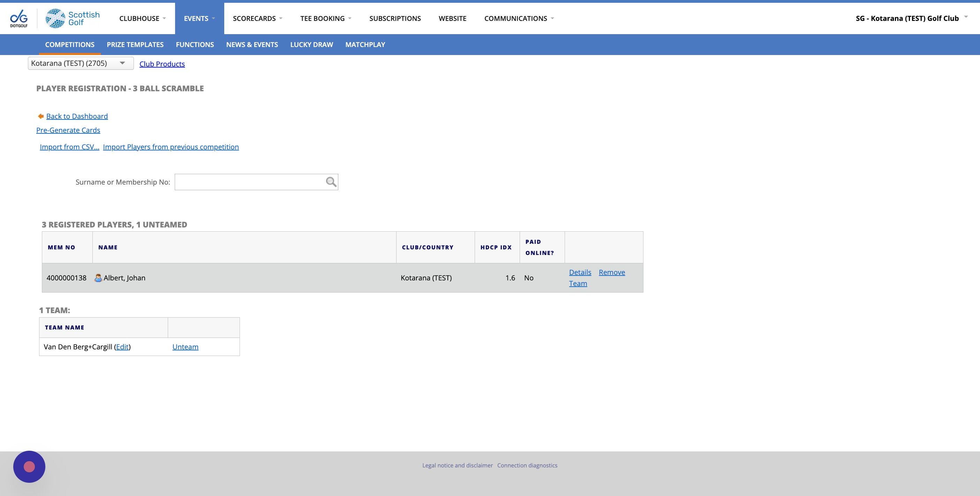Viewport: 980px width, 496px height.
Task: Click Import Players from previous competition
Action: 171,147
